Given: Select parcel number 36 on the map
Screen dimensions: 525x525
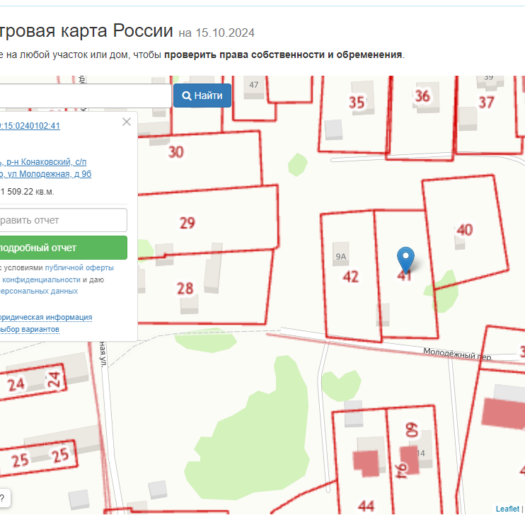Looking at the screenshot, I should pyautogui.click(x=423, y=96).
